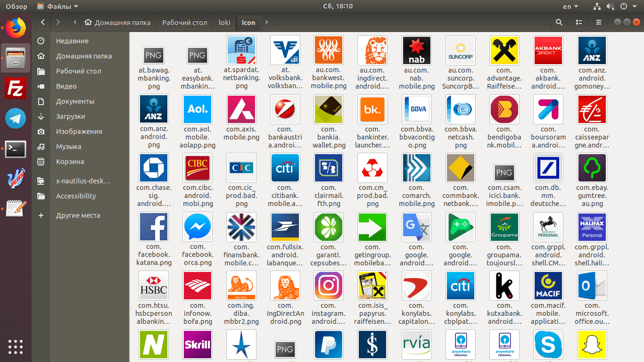Select the com.csam.icici.bank.imobile file
The height and width of the screenshot is (362, 644).
point(504,173)
